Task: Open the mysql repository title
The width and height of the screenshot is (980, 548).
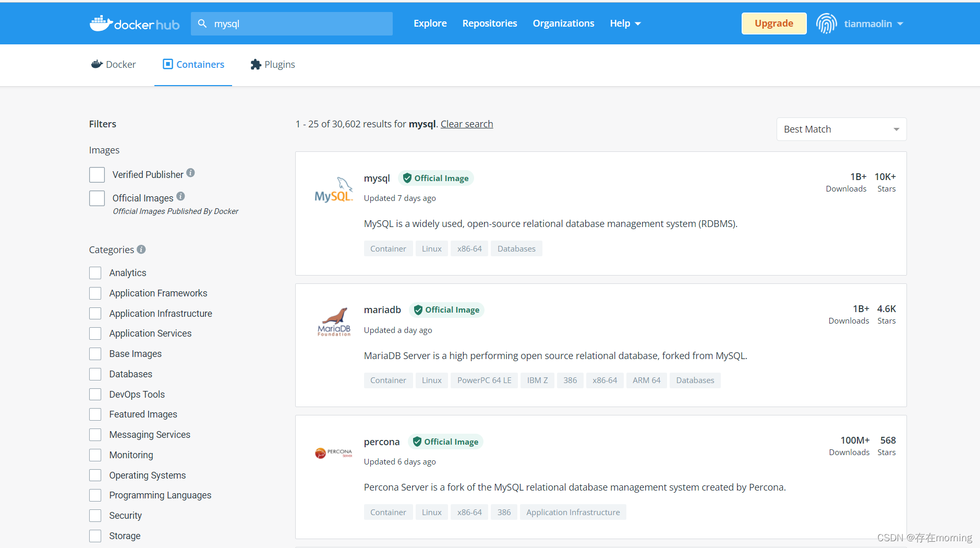Action: (377, 178)
